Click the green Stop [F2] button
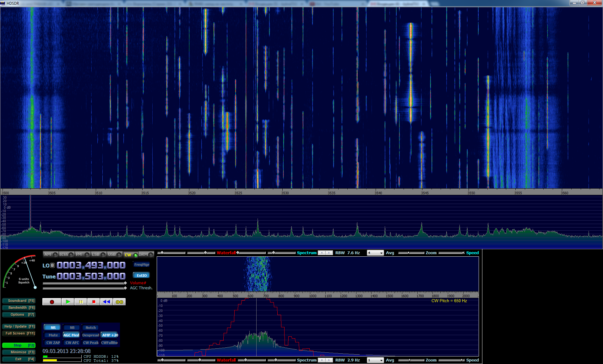Image resolution: width=603 pixels, height=364 pixels. (19, 345)
